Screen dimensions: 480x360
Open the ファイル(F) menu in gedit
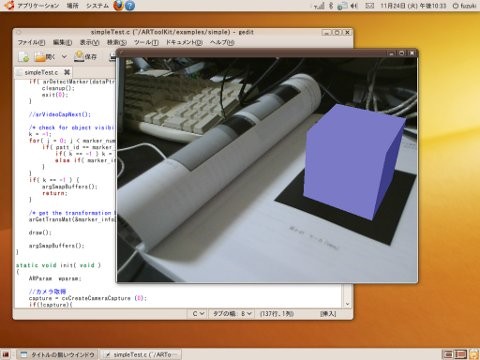31,42
